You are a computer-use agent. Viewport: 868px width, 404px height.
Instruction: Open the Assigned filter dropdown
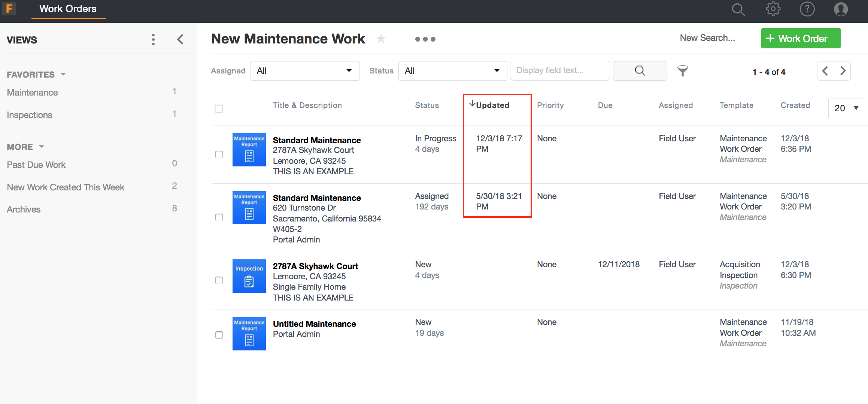[x=304, y=71]
